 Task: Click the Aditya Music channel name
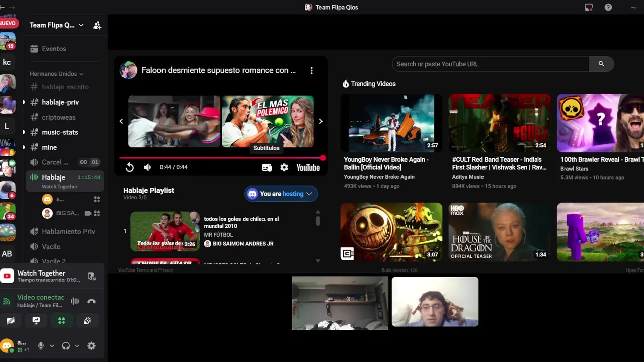pyautogui.click(x=468, y=177)
